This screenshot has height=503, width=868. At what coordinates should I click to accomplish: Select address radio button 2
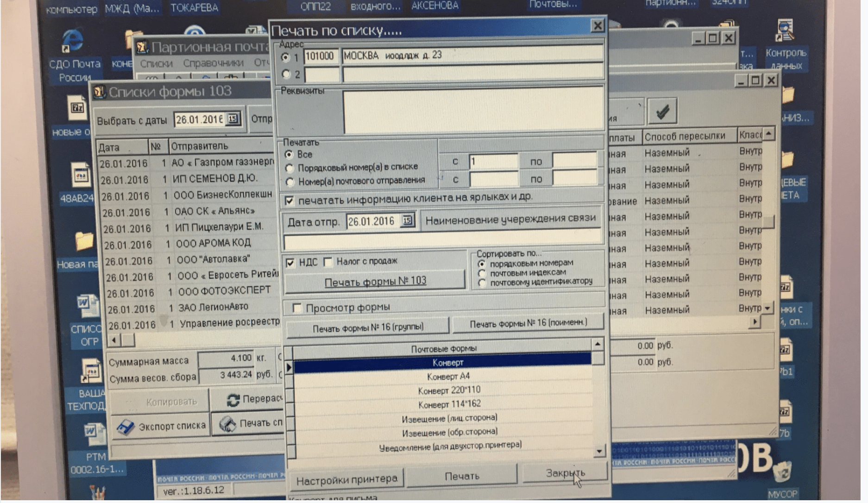pos(286,74)
